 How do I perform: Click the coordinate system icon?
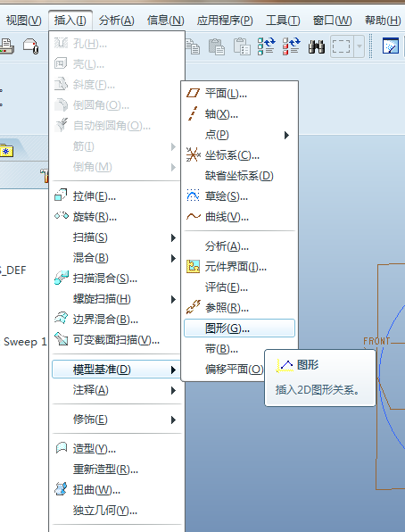point(193,154)
